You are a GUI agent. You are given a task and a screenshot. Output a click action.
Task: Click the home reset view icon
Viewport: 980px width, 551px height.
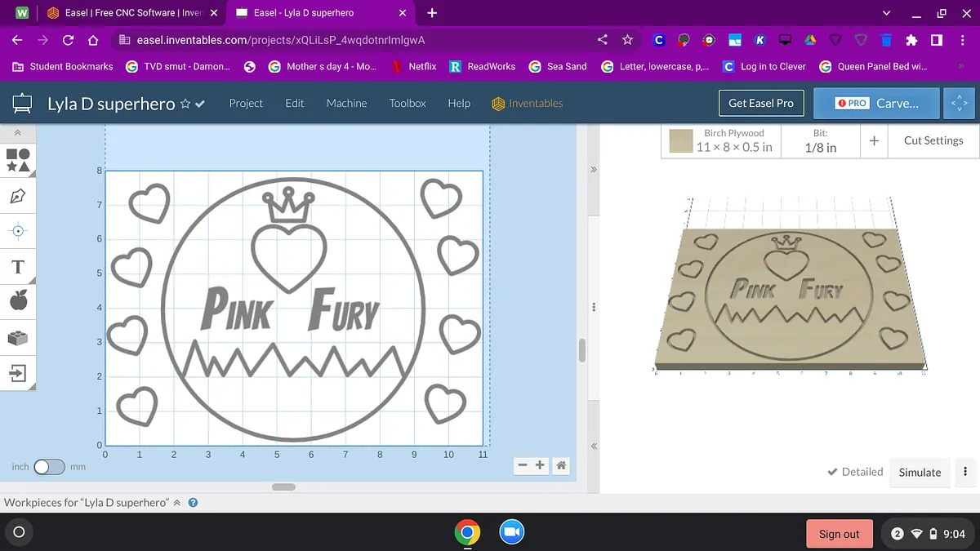[x=561, y=465]
